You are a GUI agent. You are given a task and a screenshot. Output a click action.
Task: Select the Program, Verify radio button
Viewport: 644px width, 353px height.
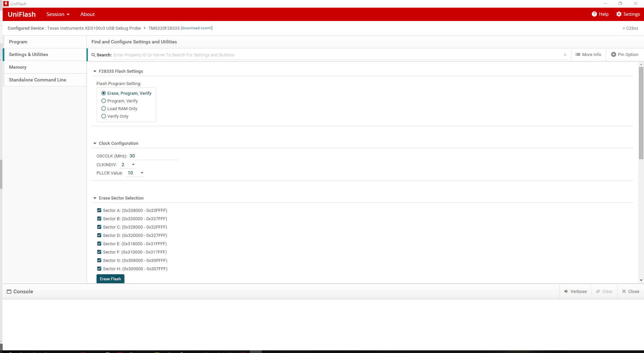(x=104, y=101)
